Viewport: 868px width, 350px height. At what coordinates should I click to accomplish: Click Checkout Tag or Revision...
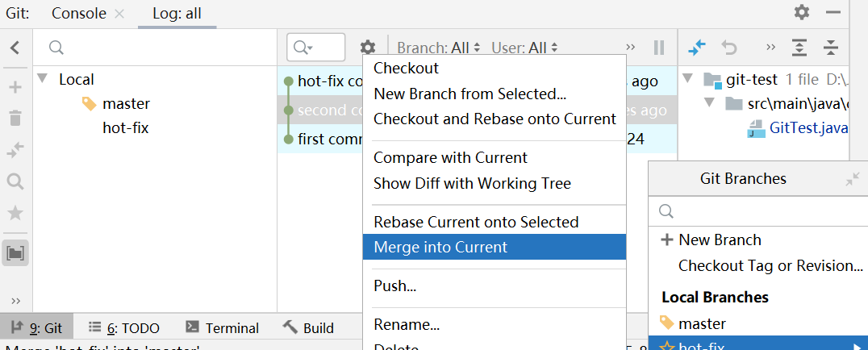pos(770,266)
